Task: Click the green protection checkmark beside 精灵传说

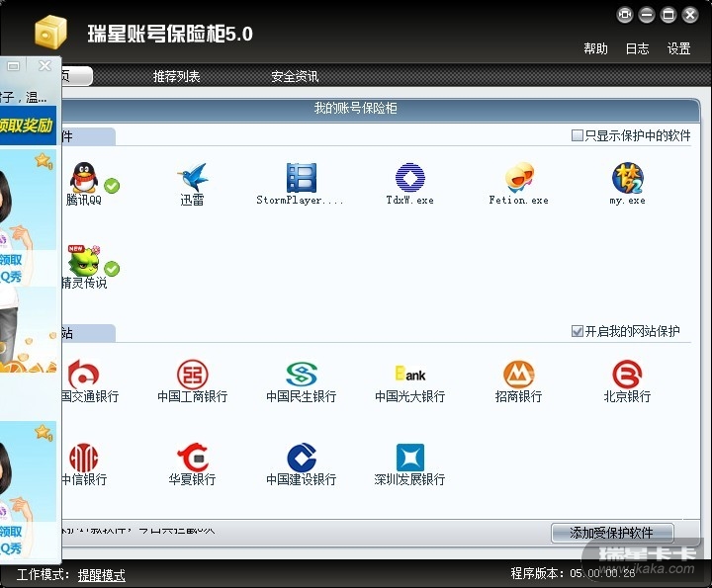Action: (x=112, y=269)
